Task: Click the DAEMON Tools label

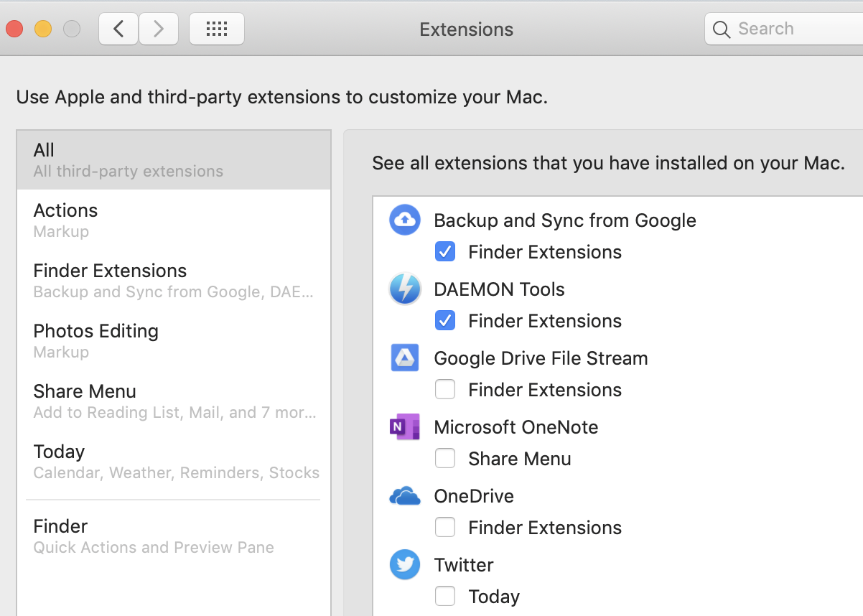Action: tap(499, 289)
